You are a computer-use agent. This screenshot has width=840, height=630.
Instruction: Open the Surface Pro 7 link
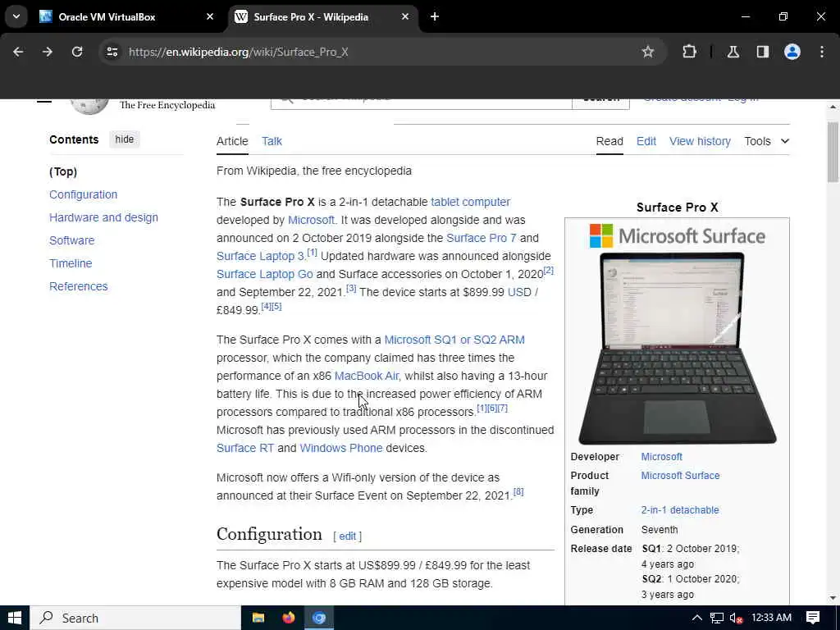(481, 238)
